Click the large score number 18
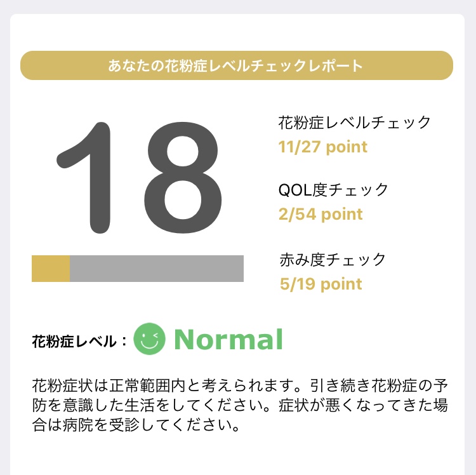 pos(140,178)
